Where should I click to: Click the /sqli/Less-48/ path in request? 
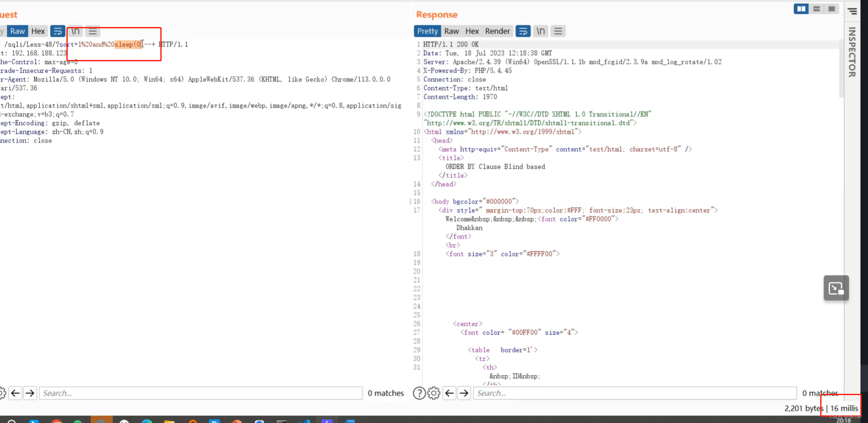30,44
